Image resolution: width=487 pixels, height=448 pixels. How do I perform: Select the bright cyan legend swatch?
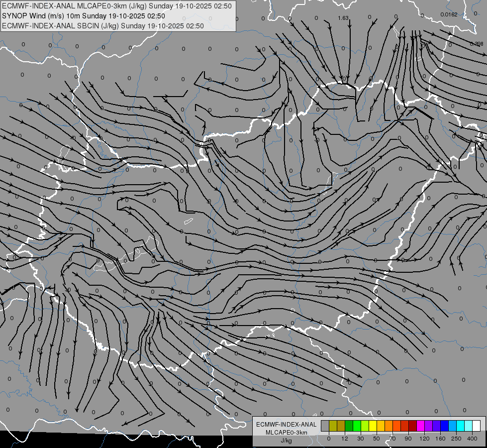pos(460,426)
